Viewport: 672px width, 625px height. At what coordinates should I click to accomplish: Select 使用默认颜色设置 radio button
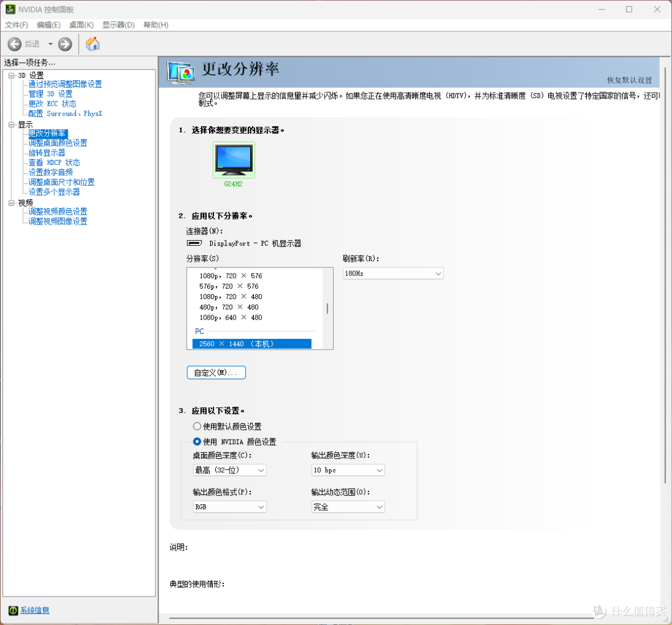(x=197, y=427)
